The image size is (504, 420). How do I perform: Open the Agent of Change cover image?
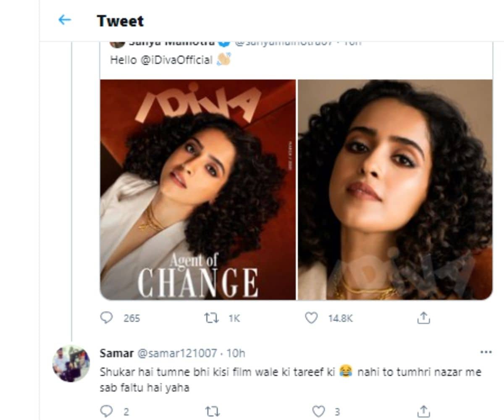pyautogui.click(x=198, y=189)
